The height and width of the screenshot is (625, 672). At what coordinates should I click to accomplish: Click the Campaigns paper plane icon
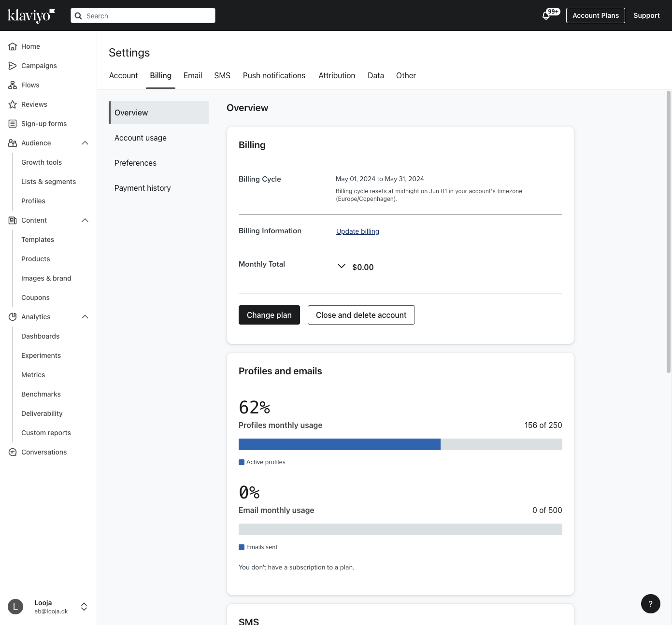click(13, 66)
